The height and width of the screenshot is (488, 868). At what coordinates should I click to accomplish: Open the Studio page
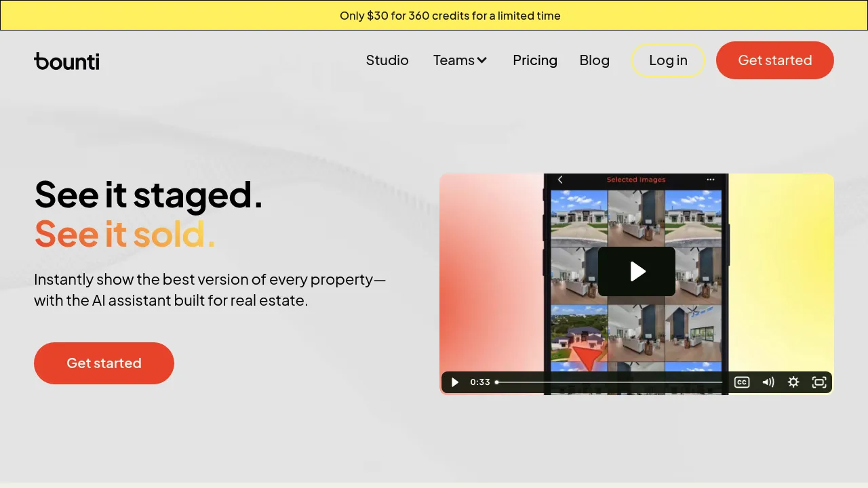[x=387, y=60]
